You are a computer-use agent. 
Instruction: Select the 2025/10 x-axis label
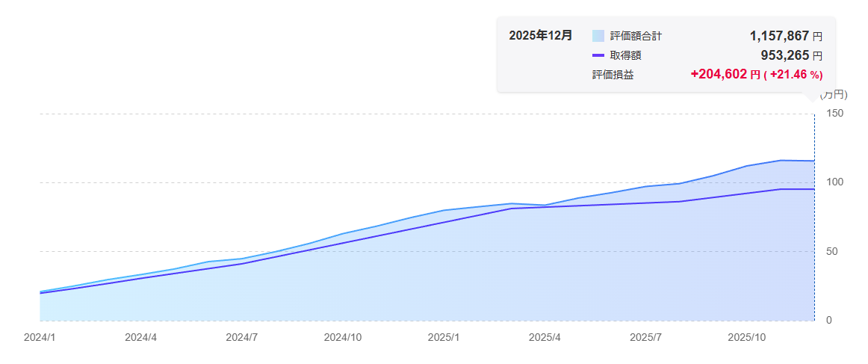pyautogui.click(x=747, y=338)
